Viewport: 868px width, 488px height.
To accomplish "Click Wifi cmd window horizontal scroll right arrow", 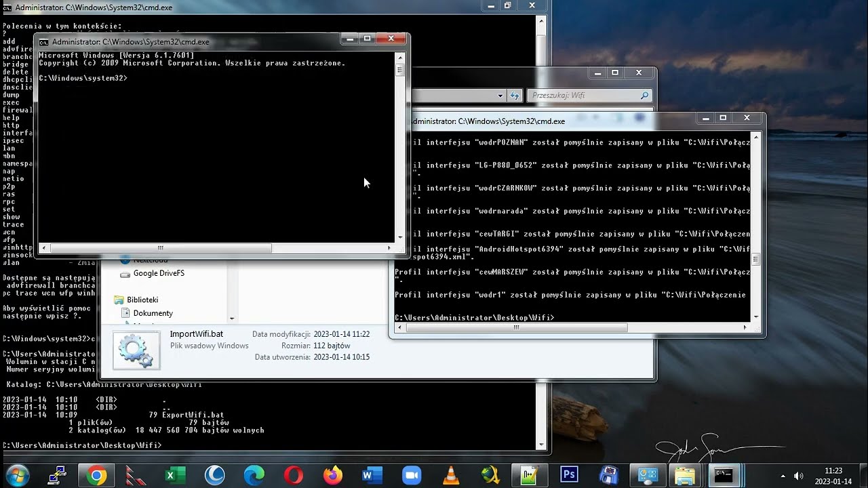I will [x=745, y=328].
